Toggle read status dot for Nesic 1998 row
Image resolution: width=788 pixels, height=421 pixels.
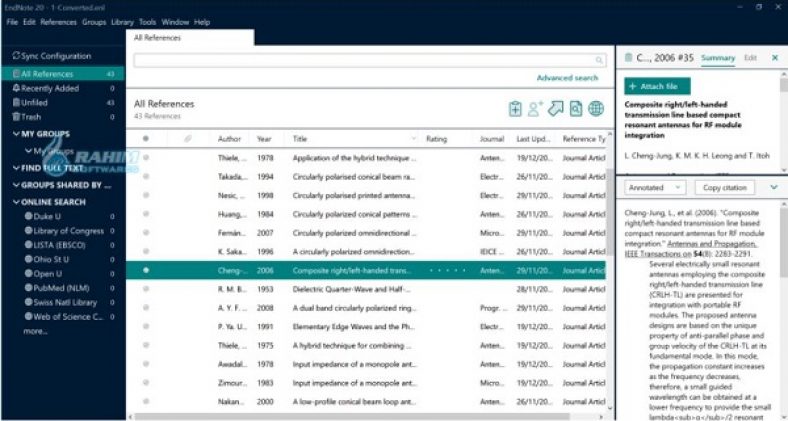[x=146, y=195]
